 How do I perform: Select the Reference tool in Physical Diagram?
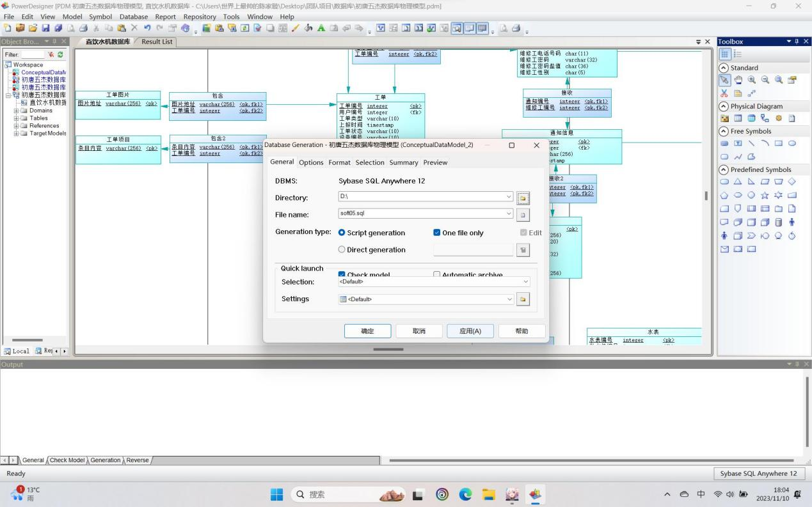765,118
